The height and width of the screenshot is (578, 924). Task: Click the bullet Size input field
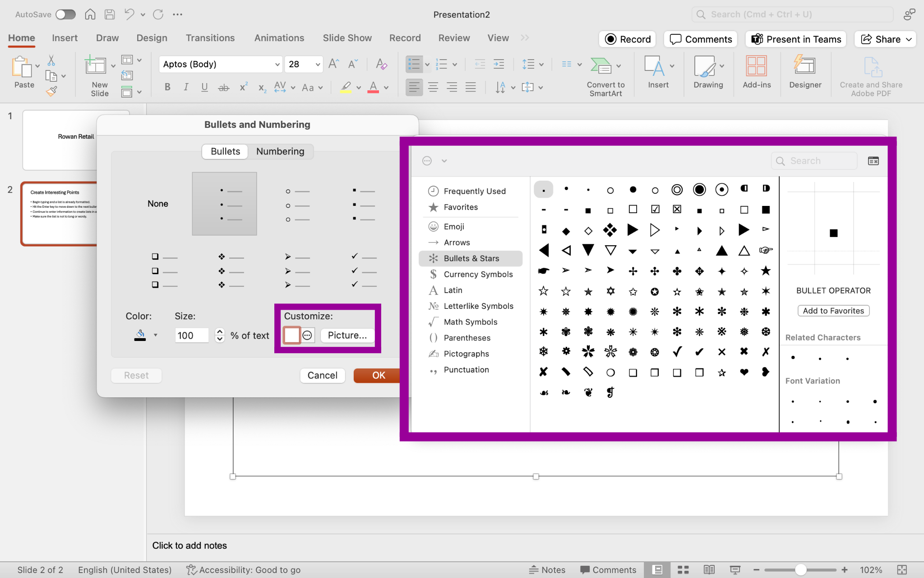point(192,335)
